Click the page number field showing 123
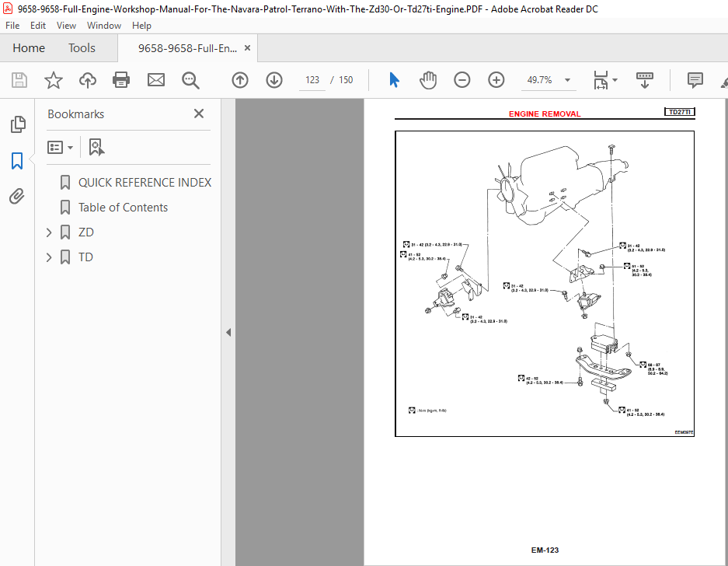The height and width of the screenshot is (566, 728). coord(312,80)
